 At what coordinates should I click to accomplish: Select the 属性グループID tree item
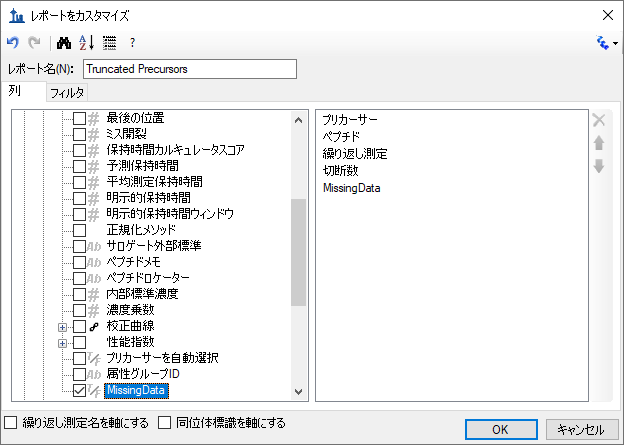(x=143, y=374)
